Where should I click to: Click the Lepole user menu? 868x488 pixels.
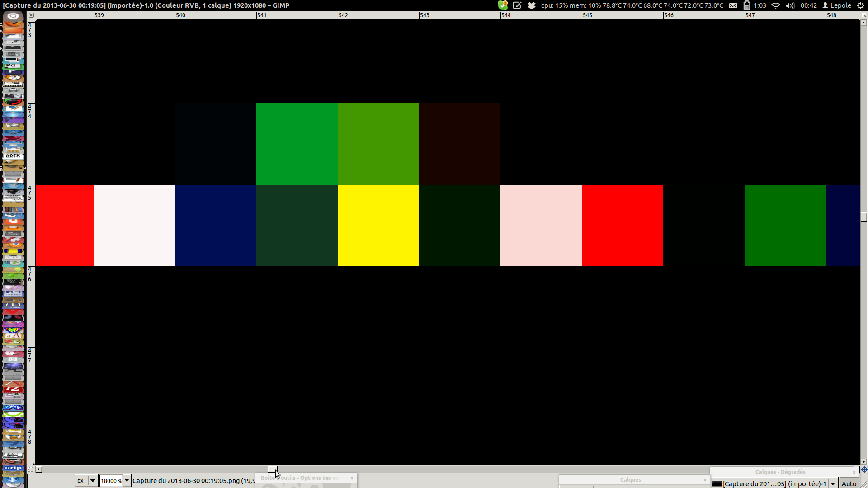point(836,5)
